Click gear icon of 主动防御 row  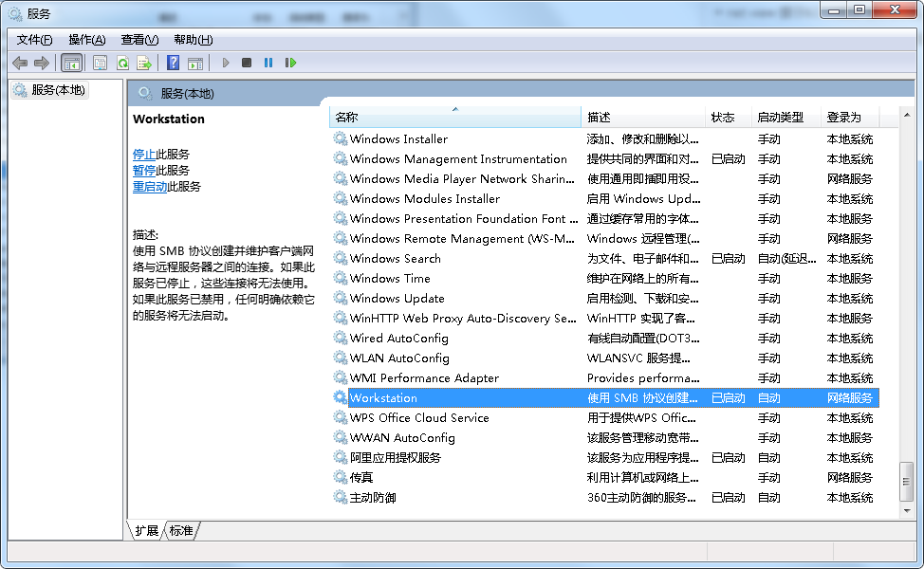tap(340, 497)
